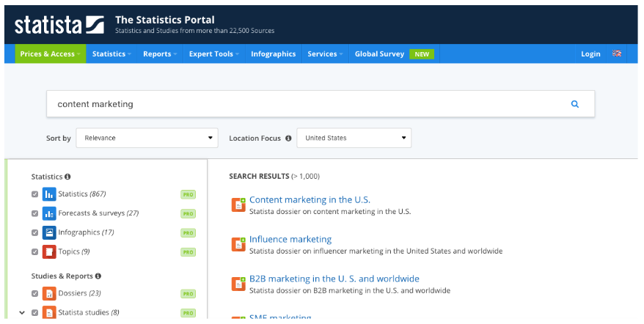This screenshot has width=644, height=324.
Task: Open B2B marketing in the U. S. and worldwide
Action: point(334,279)
